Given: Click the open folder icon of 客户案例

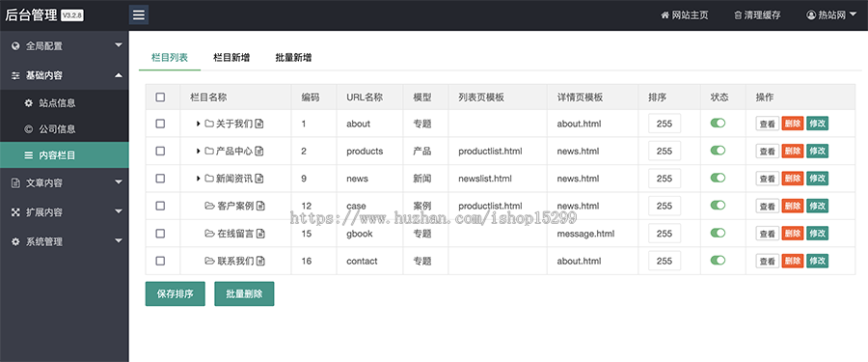Looking at the screenshot, I should [210, 206].
